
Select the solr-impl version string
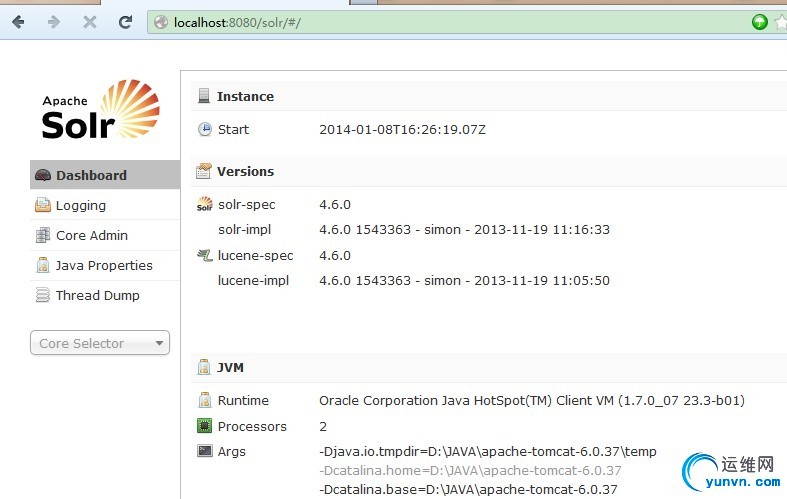(x=464, y=230)
